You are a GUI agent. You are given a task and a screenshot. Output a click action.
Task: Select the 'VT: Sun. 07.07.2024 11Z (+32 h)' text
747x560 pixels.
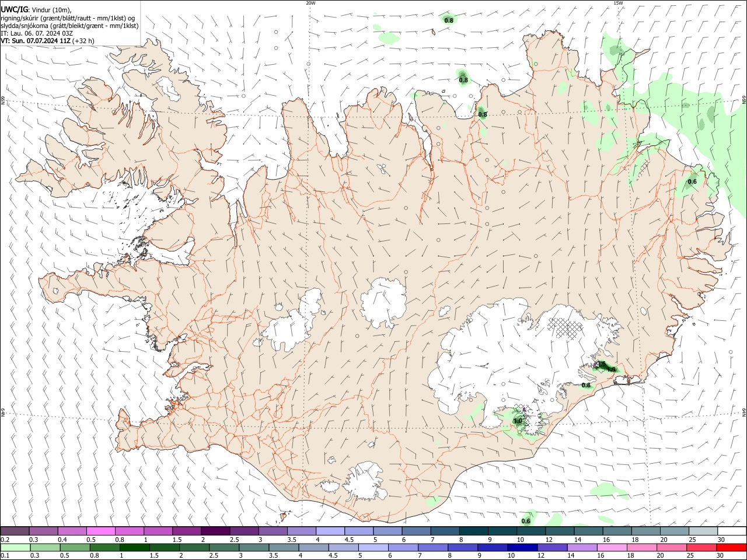pyautogui.click(x=48, y=41)
